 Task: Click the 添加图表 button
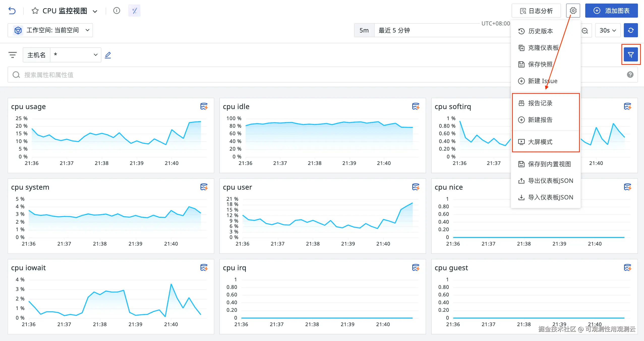pos(611,11)
